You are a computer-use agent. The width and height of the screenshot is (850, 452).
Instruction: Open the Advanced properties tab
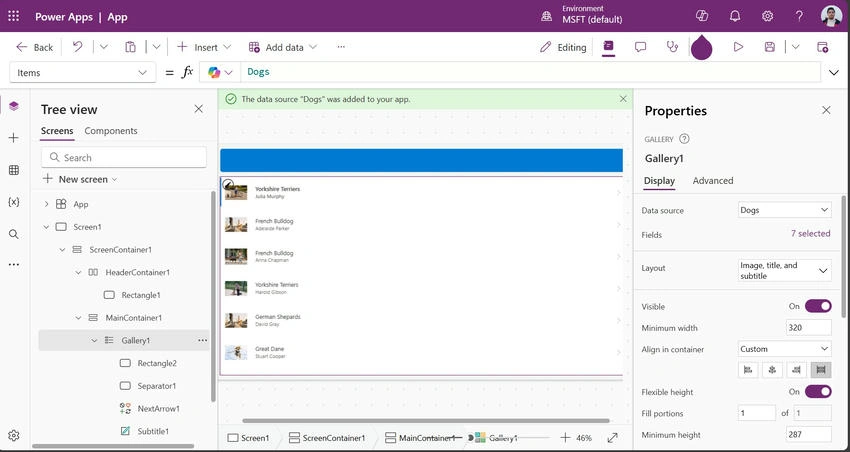coord(712,180)
